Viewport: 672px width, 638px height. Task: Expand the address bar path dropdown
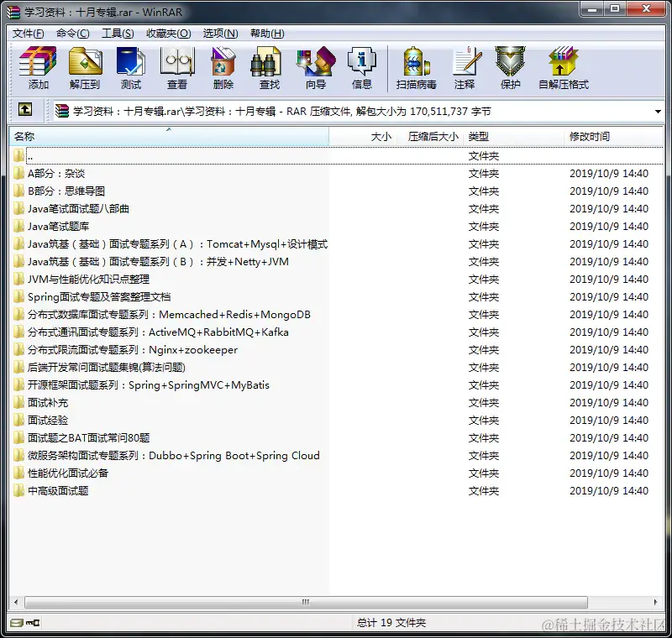click(658, 112)
